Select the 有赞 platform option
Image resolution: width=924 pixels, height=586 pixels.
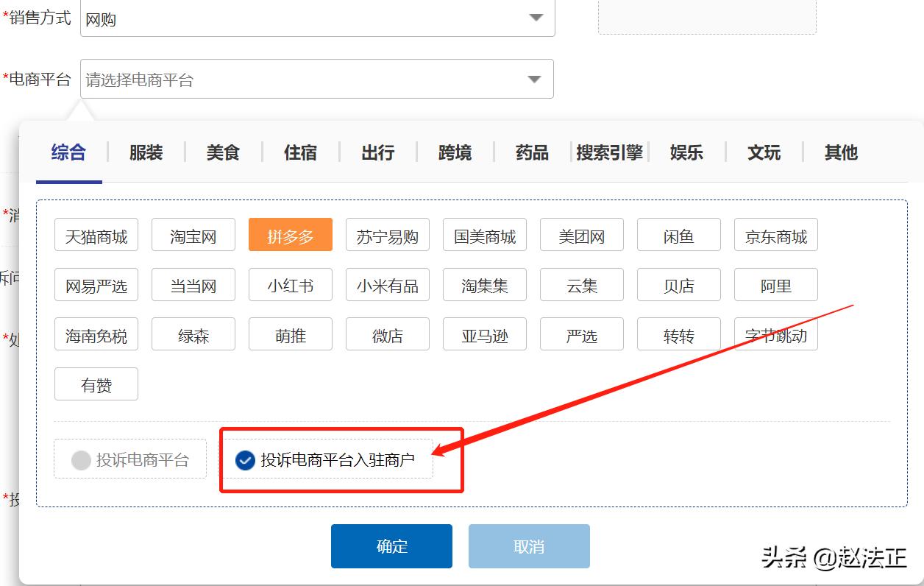click(x=96, y=384)
